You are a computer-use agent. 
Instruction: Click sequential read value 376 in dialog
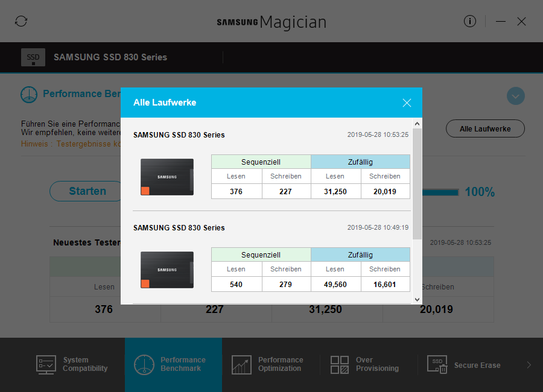click(236, 192)
